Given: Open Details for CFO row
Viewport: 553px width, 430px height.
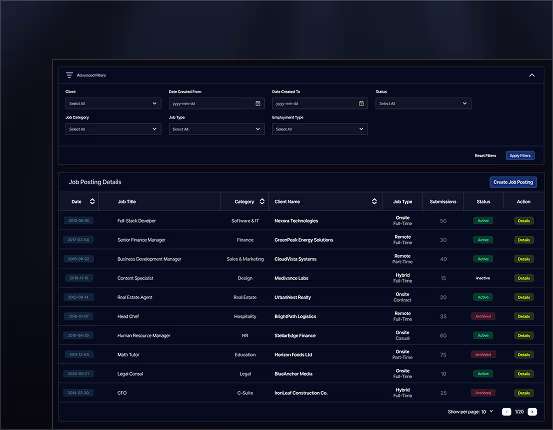Looking at the screenshot, I should pyautogui.click(x=524, y=393).
